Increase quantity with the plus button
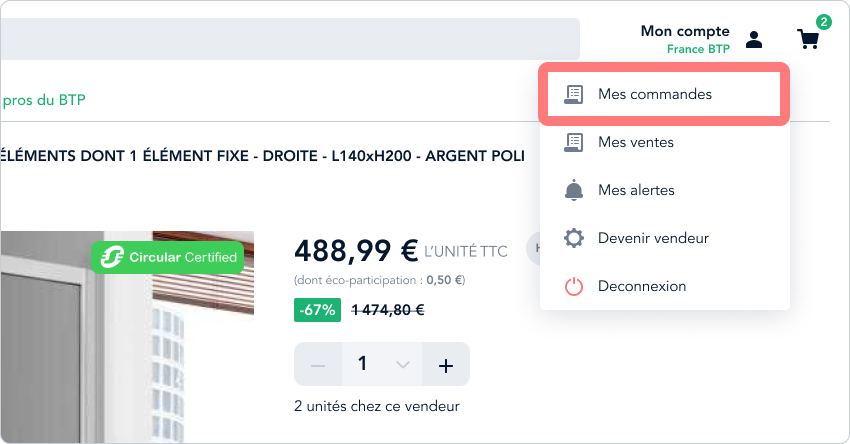The image size is (850, 444). point(446,364)
